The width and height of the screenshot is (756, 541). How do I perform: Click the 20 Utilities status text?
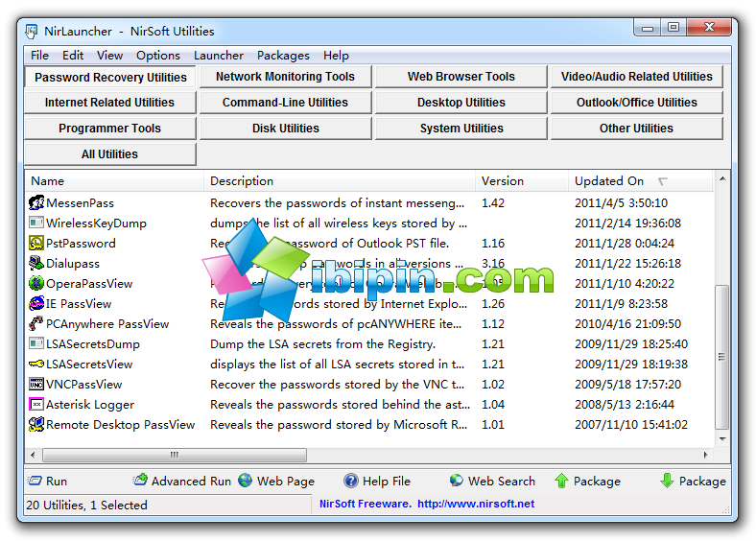(86, 505)
